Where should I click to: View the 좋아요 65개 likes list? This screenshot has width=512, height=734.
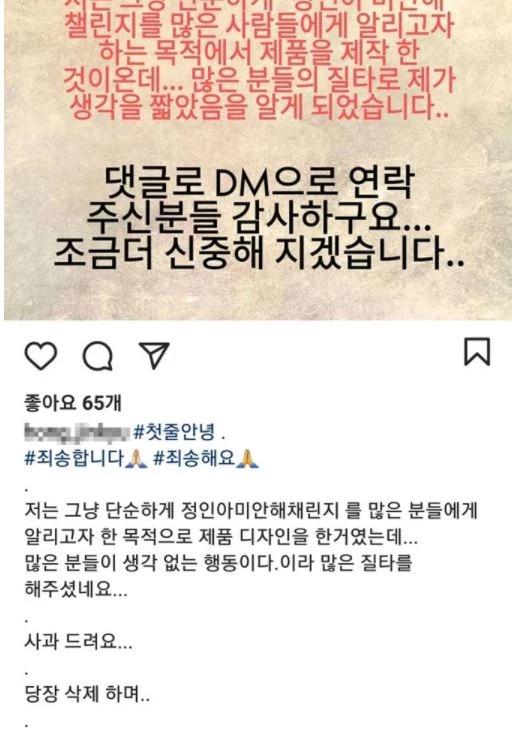pyautogui.click(x=73, y=403)
